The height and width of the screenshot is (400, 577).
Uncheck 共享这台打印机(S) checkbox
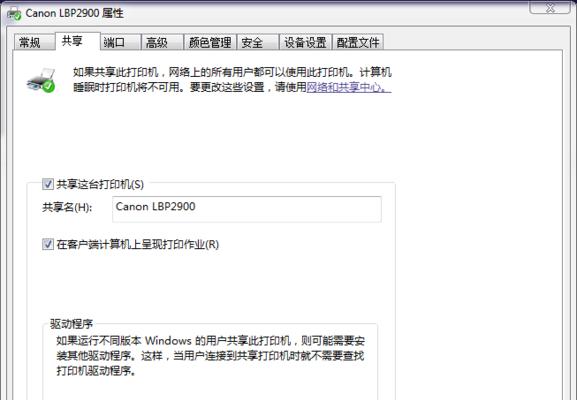click(x=48, y=184)
